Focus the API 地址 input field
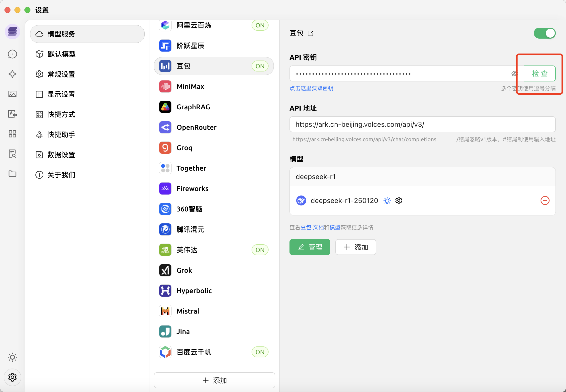Image resolution: width=566 pixels, height=392 pixels. (x=422, y=124)
